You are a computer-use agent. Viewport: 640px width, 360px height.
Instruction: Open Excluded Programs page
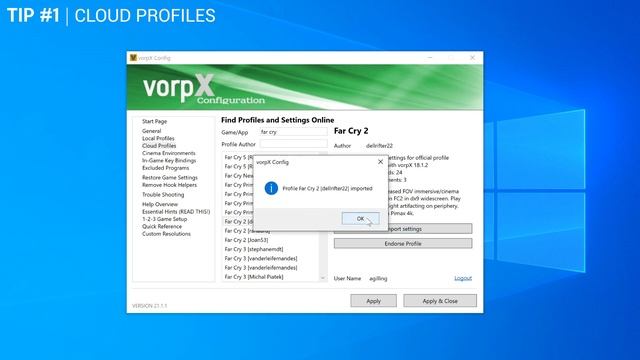[x=165, y=168]
